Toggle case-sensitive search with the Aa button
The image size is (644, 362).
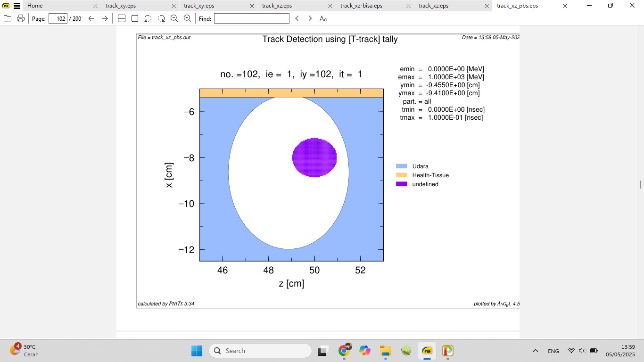tap(323, 18)
